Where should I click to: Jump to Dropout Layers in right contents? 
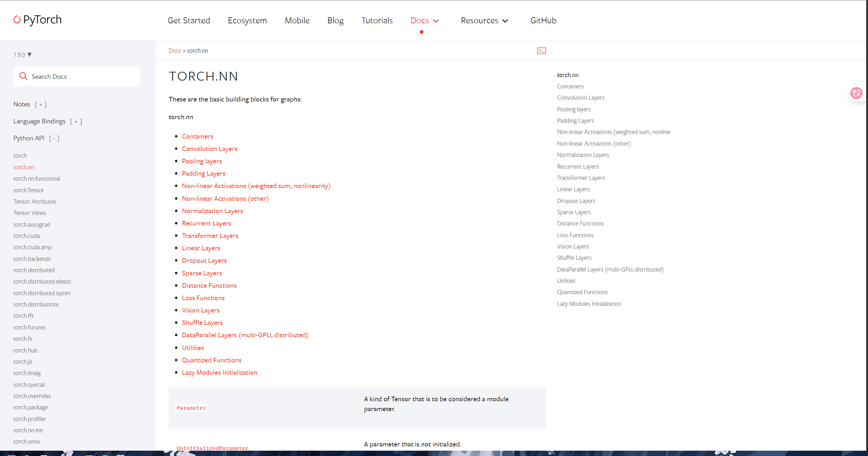576,201
